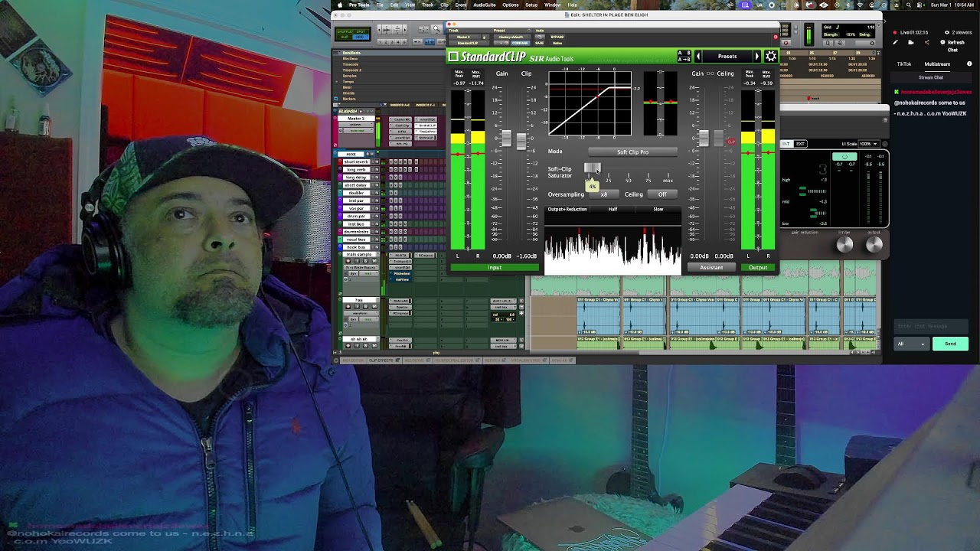Select EXT button on limiter plugin
This screenshot has height=551, width=980.
tap(800, 144)
